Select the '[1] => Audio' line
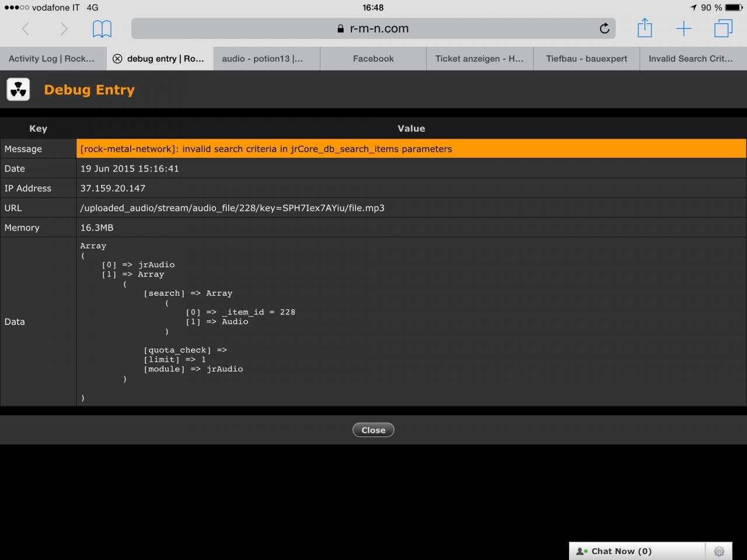747x560 pixels. click(217, 321)
